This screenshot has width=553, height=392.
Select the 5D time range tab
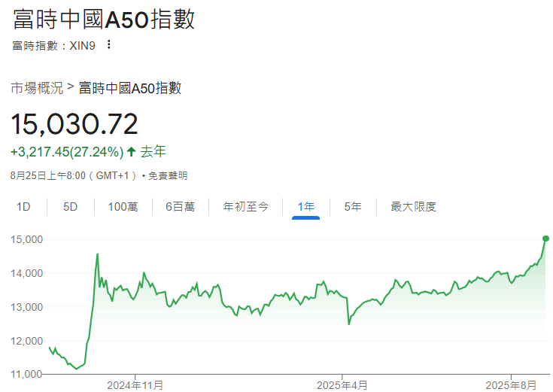(70, 206)
